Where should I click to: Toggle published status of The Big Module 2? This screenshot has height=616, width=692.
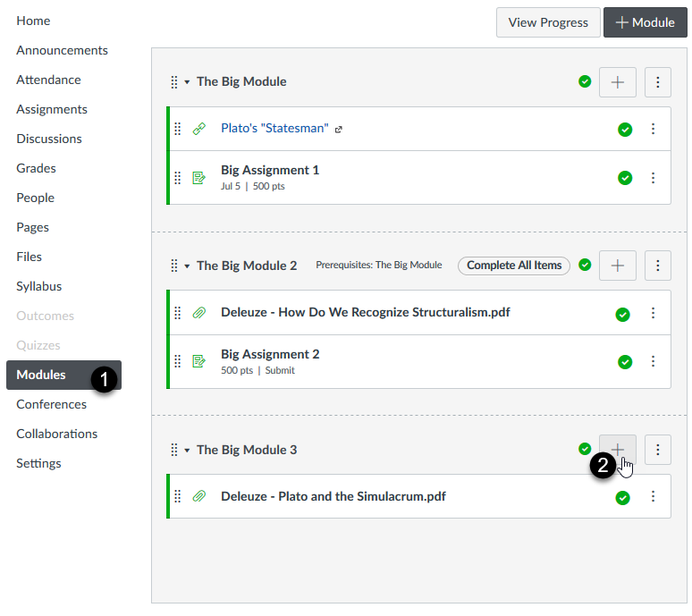point(585,265)
